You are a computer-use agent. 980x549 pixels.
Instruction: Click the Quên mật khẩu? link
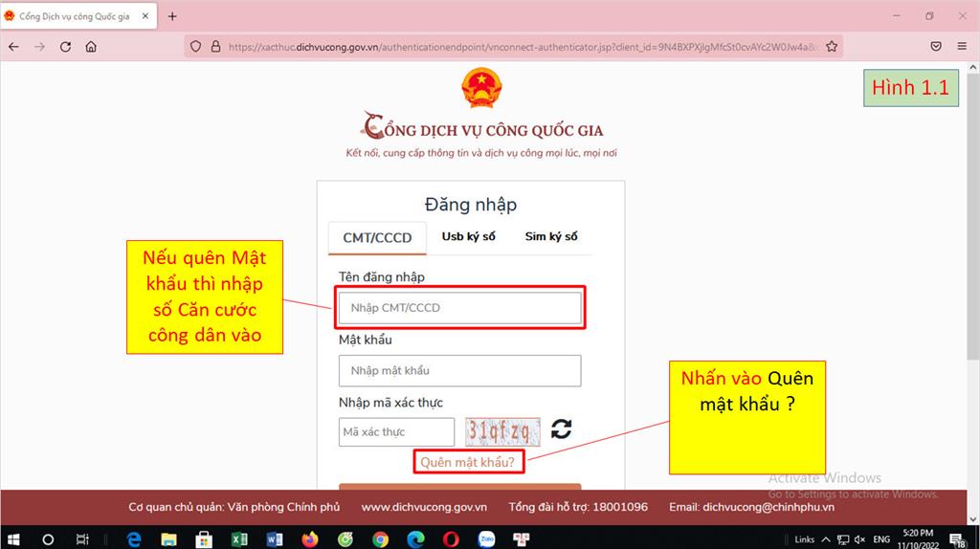point(467,462)
